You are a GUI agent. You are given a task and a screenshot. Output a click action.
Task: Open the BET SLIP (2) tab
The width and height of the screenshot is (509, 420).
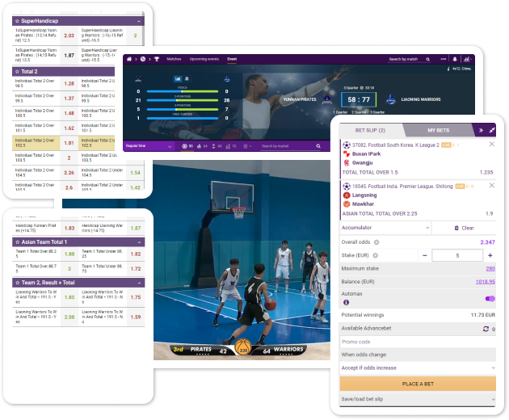click(x=370, y=130)
